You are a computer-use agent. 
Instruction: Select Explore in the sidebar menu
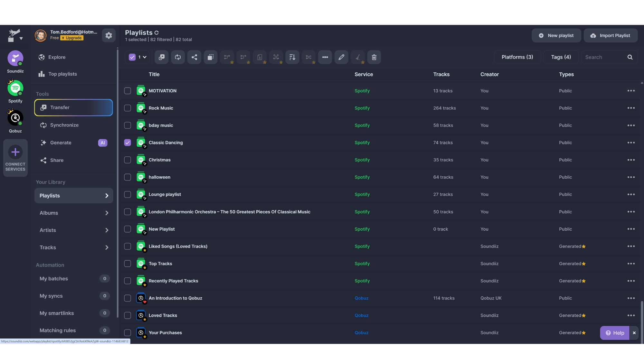[x=57, y=57]
